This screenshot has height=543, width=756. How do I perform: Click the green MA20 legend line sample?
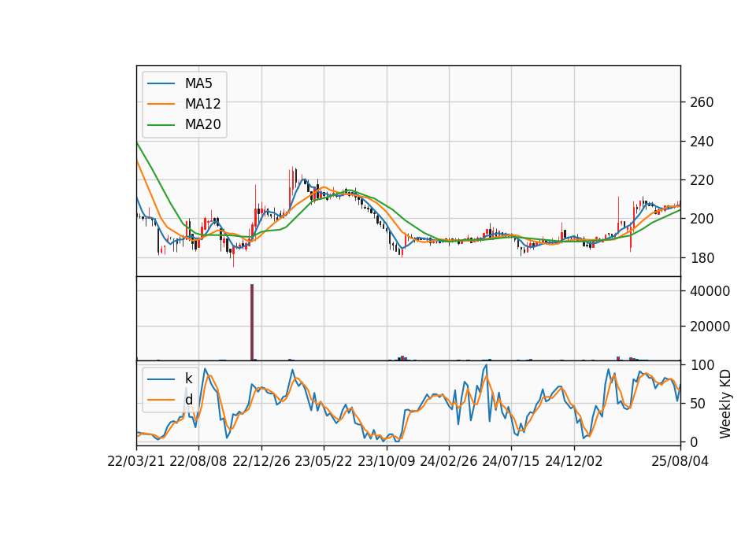pyautogui.click(x=161, y=124)
